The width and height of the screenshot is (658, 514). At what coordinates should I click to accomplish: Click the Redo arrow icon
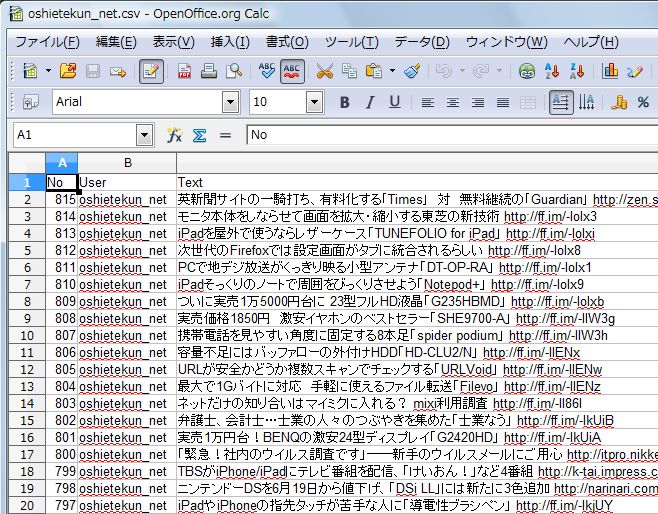pos(480,71)
